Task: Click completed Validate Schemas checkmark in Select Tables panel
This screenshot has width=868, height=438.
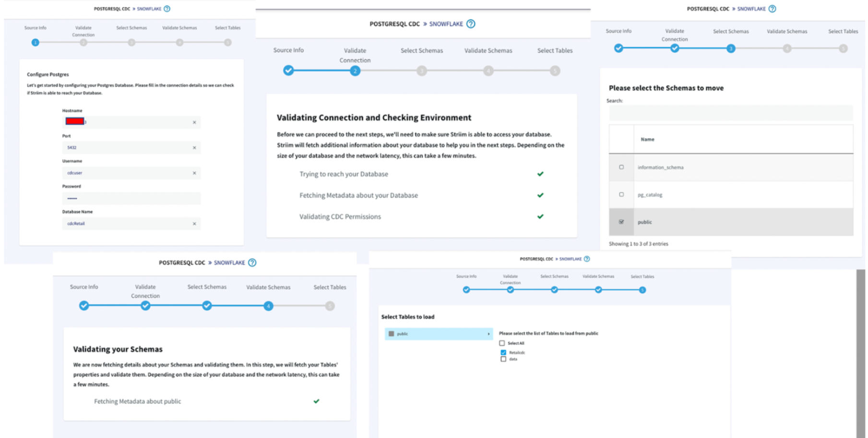Action: (x=598, y=290)
